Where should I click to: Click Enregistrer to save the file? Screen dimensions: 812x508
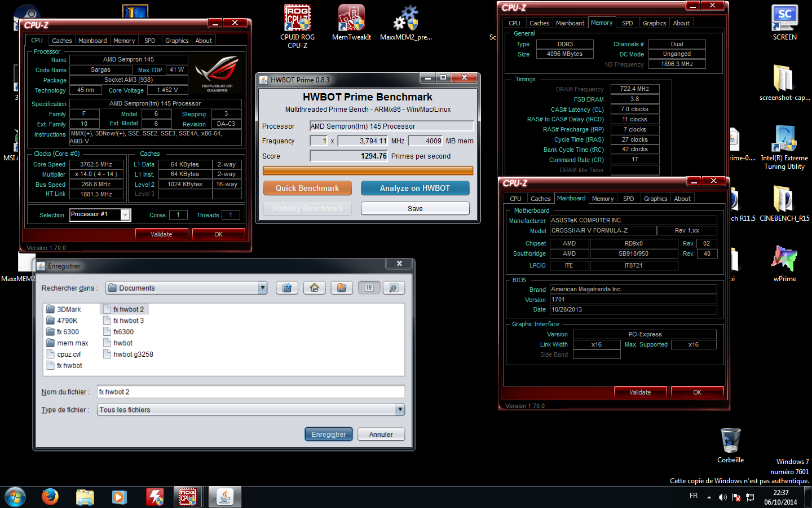(x=329, y=434)
